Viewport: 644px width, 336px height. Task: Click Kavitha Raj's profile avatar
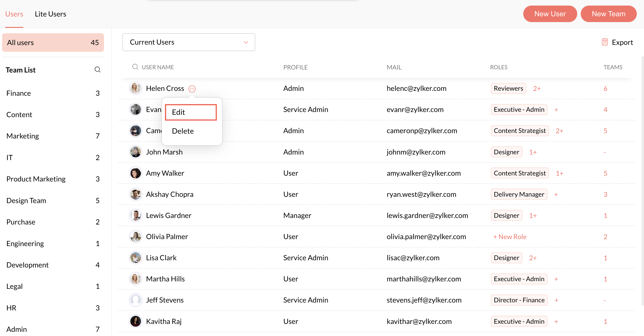(x=135, y=321)
